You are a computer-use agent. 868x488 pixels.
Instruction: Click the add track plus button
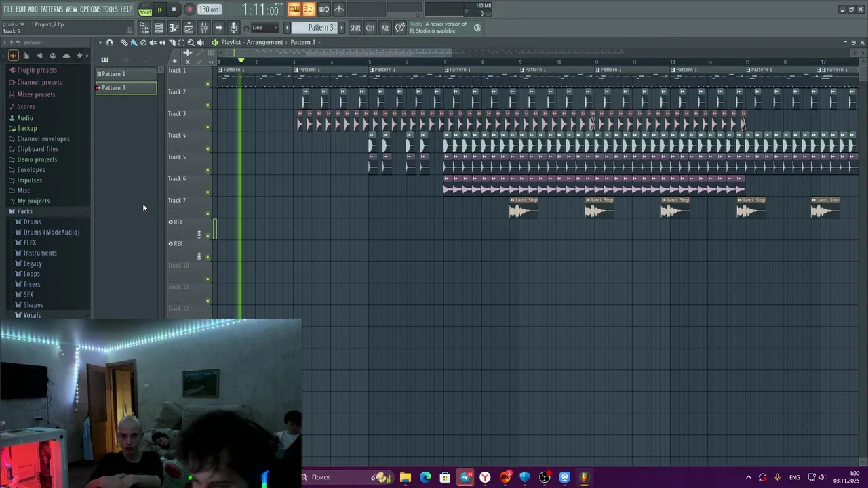[x=174, y=61]
